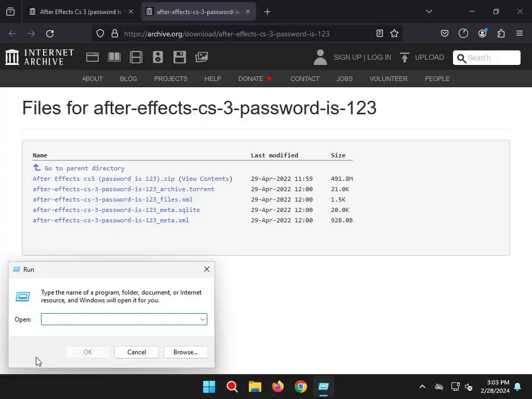
Task: Open the Texts book icon
Action: pos(114,57)
